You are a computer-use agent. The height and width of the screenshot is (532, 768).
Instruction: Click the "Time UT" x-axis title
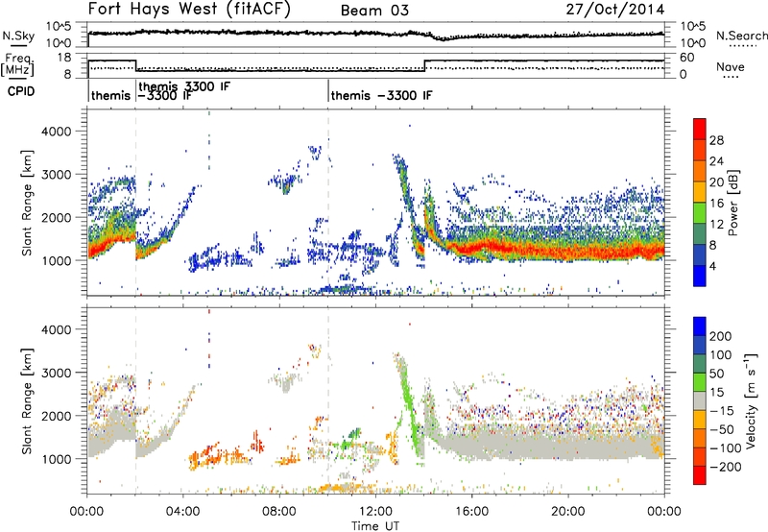pyautogui.click(x=375, y=526)
